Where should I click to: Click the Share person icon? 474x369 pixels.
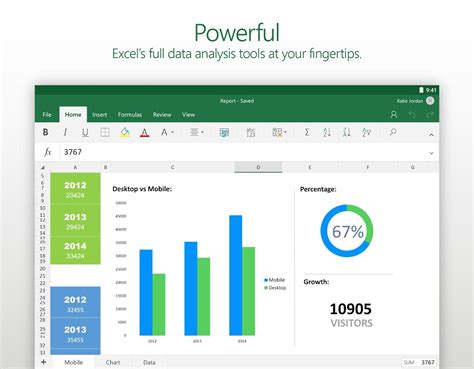(x=394, y=115)
